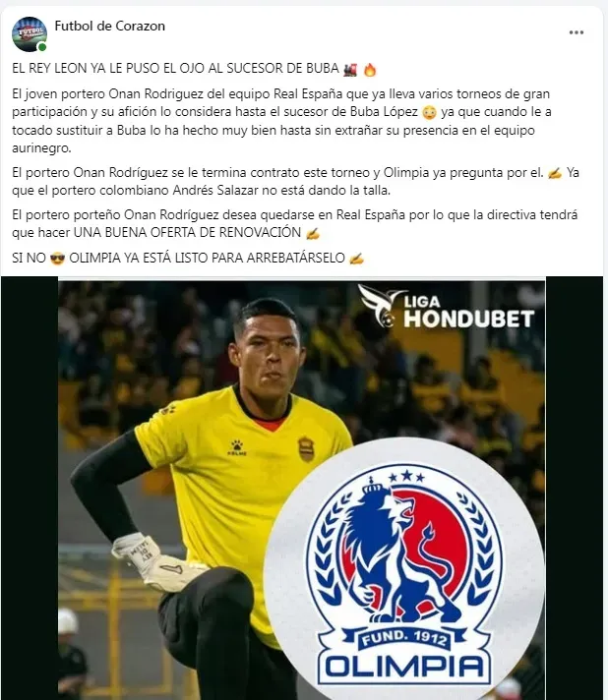Click the Futbol de Corazon profile picture
This screenshot has width=608, height=700.
tap(30, 34)
